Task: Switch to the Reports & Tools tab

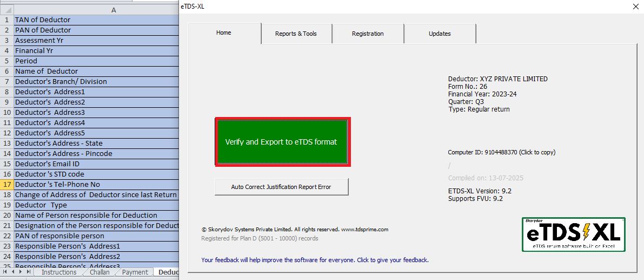Action: click(x=296, y=34)
